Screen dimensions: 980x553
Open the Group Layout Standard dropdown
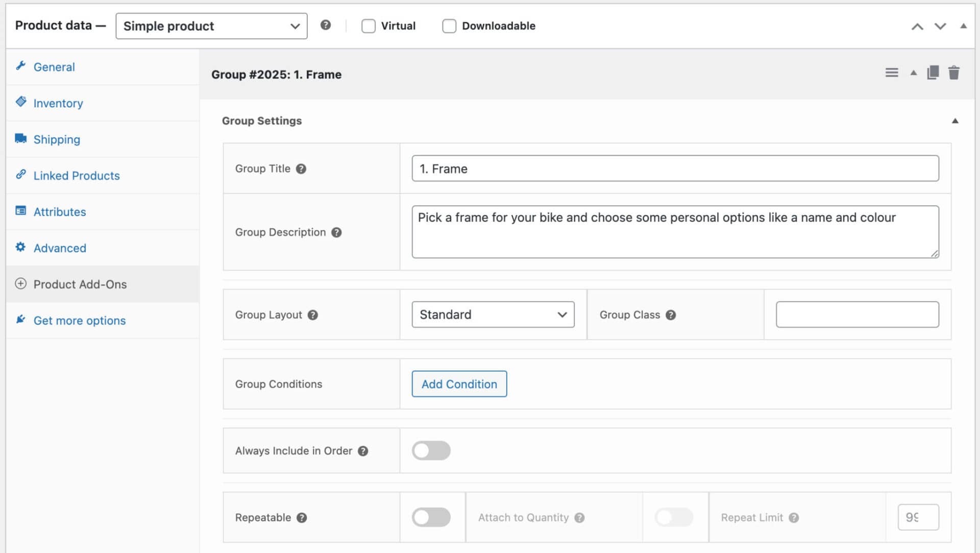pyautogui.click(x=493, y=315)
